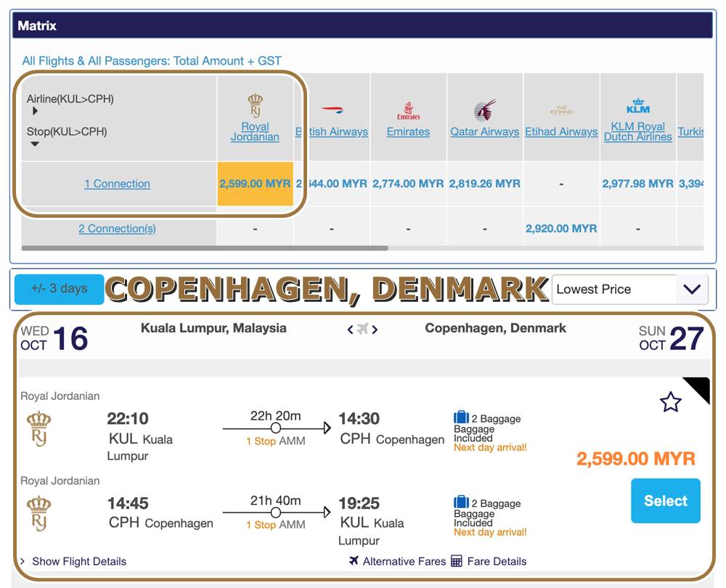Image resolution: width=726 pixels, height=588 pixels.
Task: Click the Royal Jordanian crown logo in matrix
Action: [255, 105]
